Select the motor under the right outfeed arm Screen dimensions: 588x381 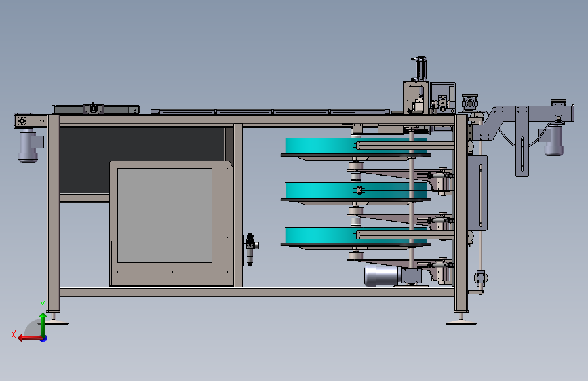[553, 140]
